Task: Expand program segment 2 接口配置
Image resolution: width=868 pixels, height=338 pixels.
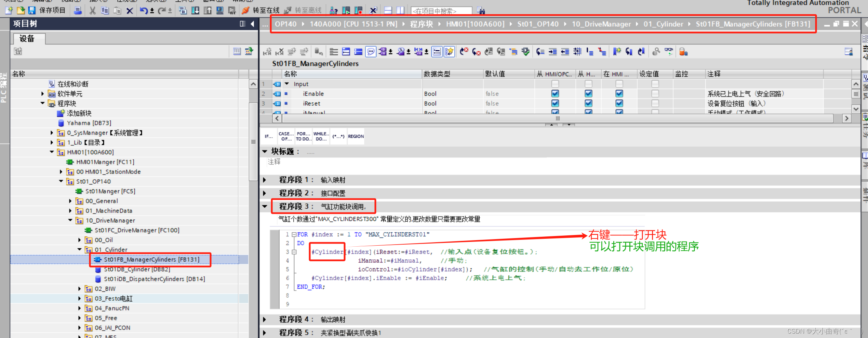Action: point(265,193)
